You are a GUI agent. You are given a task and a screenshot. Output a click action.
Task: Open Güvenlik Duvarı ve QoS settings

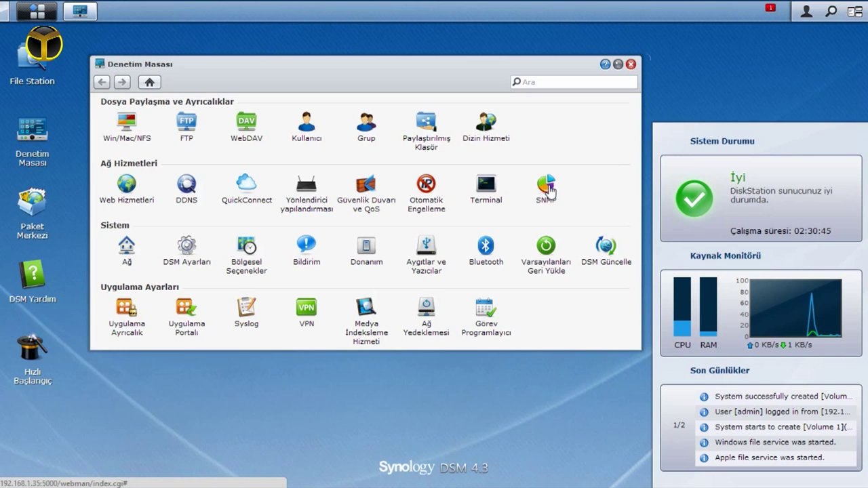[366, 193]
